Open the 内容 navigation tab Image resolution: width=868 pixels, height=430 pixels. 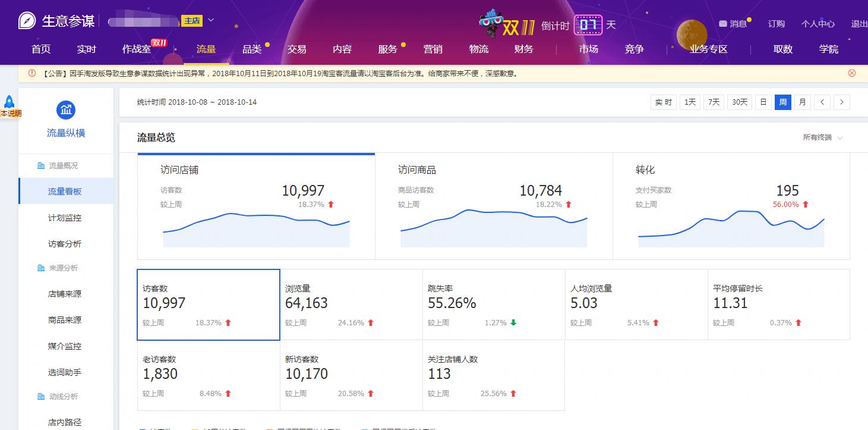pos(342,49)
